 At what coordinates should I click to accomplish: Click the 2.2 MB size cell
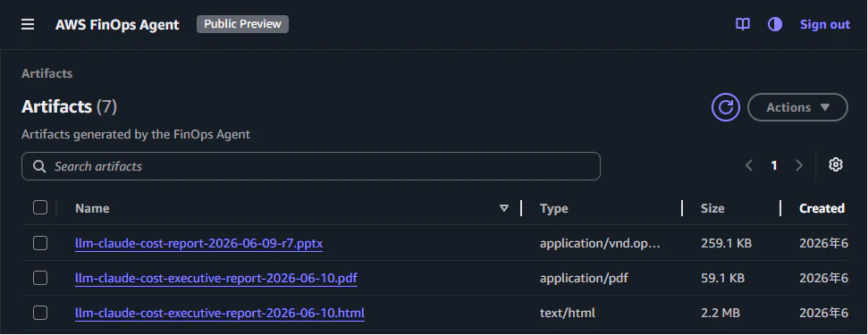721,314
